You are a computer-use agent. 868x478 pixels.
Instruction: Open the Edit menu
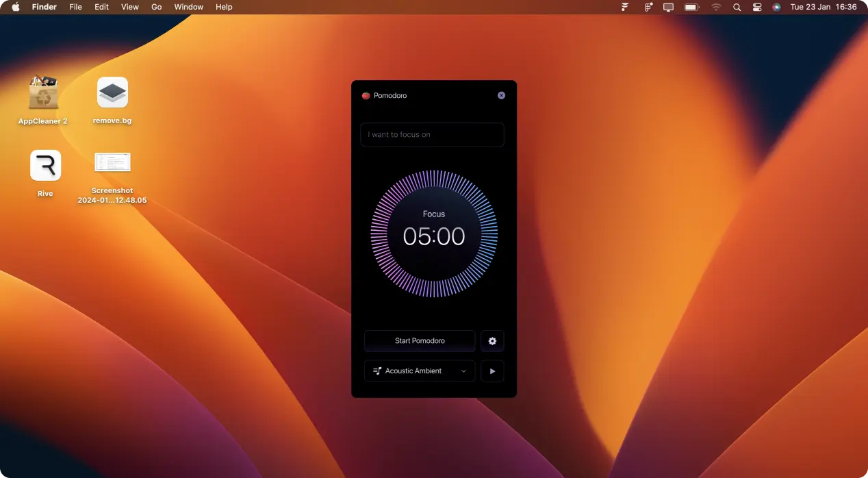pos(101,7)
